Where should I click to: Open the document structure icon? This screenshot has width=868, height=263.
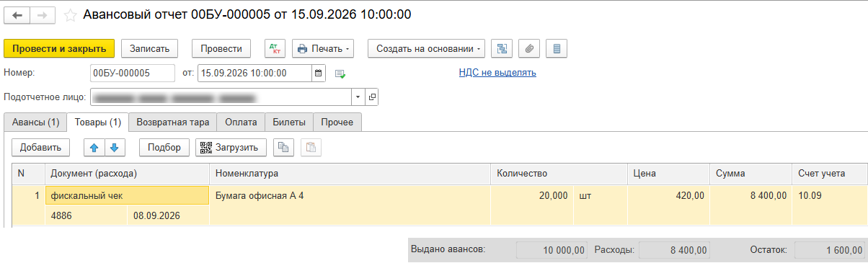point(502,48)
